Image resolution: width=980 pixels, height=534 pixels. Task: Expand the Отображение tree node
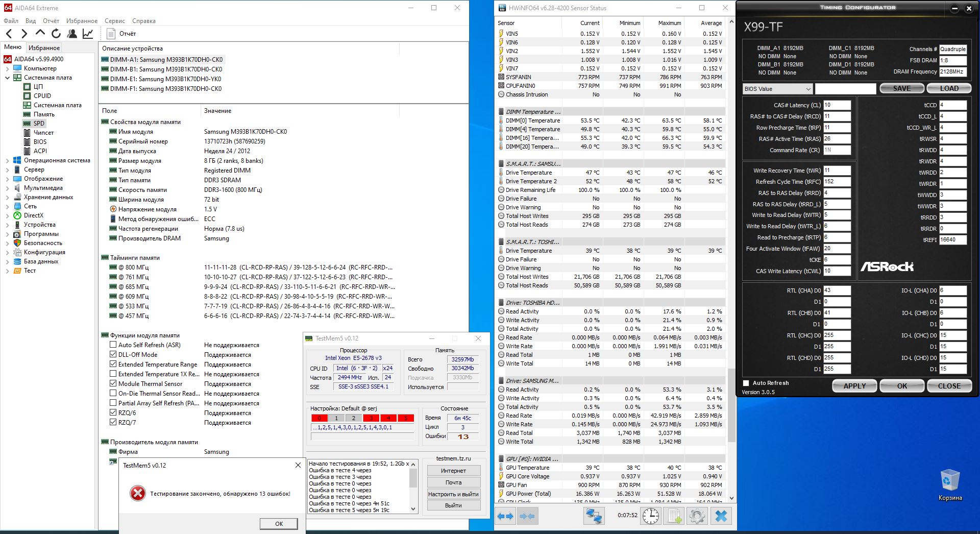(7, 179)
